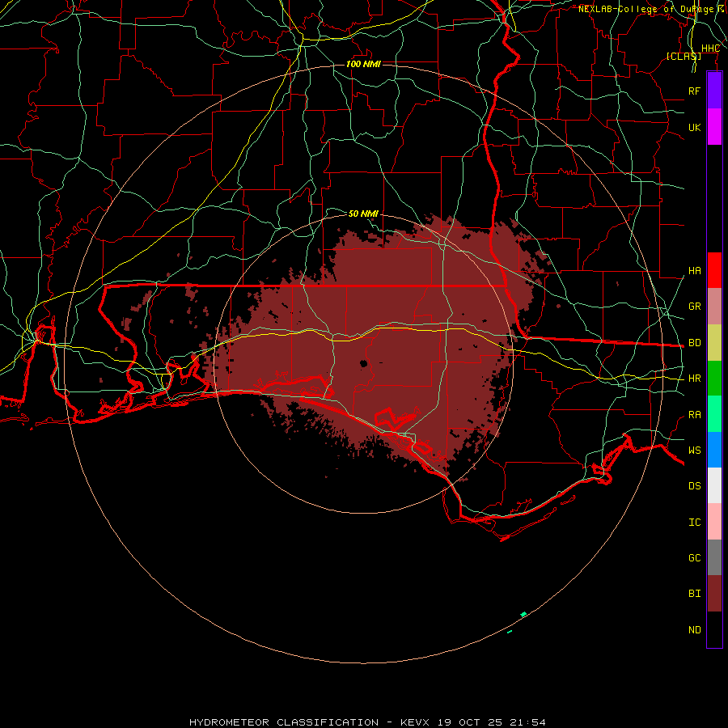Click the UK legend label

click(694, 127)
